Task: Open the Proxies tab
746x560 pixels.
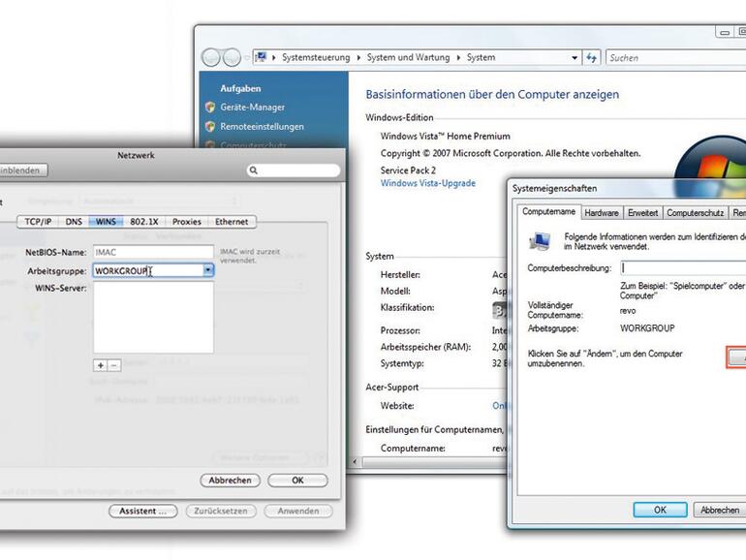Action: [x=186, y=222]
